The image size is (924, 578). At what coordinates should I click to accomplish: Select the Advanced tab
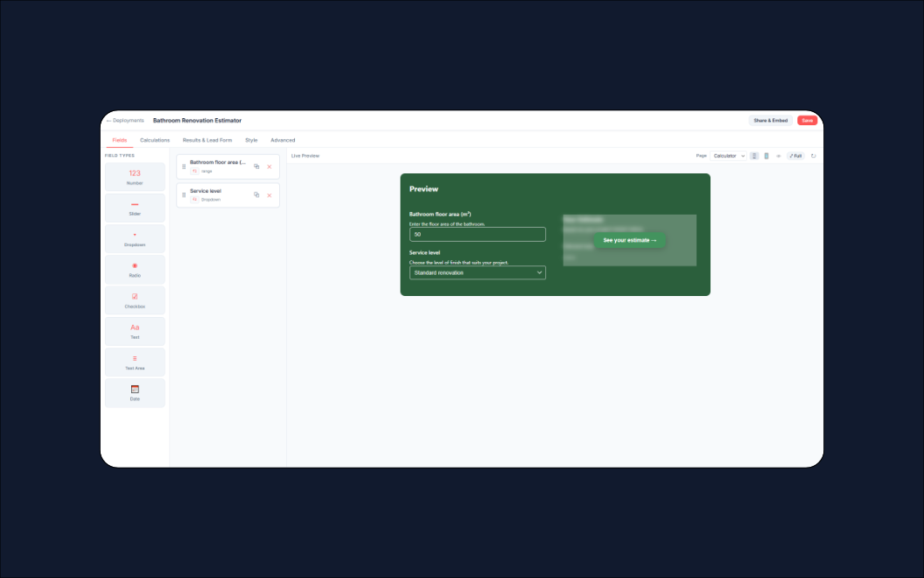coord(283,140)
